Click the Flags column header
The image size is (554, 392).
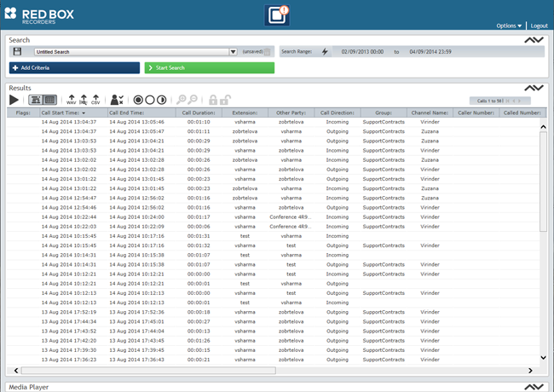[23, 113]
